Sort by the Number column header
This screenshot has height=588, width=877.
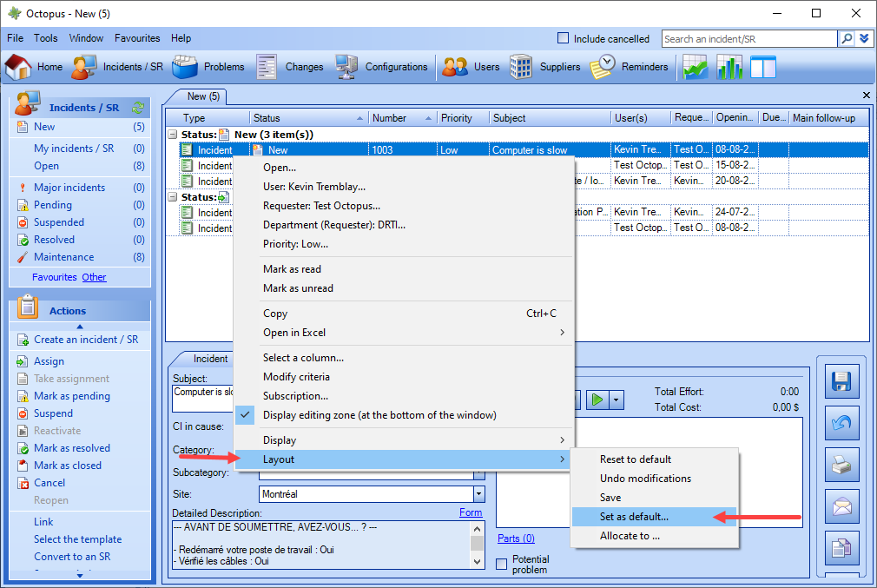pyautogui.click(x=401, y=118)
